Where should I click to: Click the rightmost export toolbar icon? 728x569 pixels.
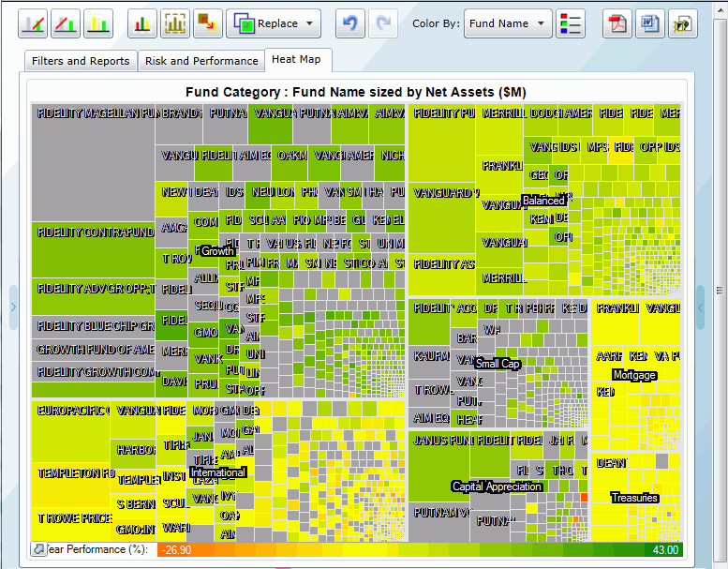[683, 23]
